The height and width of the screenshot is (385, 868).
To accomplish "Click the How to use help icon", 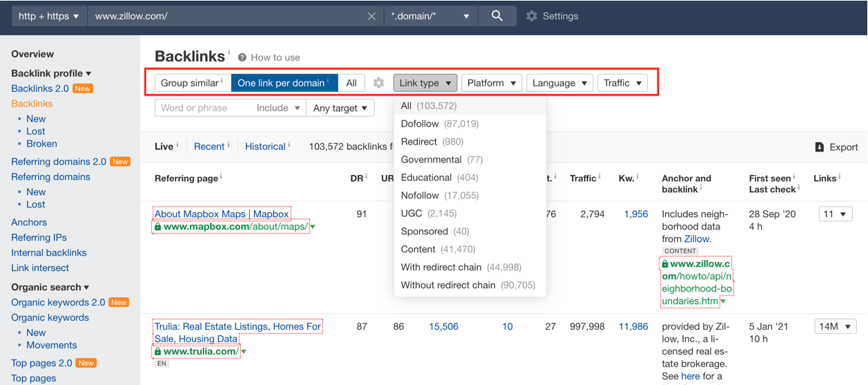I will click(x=242, y=57).
